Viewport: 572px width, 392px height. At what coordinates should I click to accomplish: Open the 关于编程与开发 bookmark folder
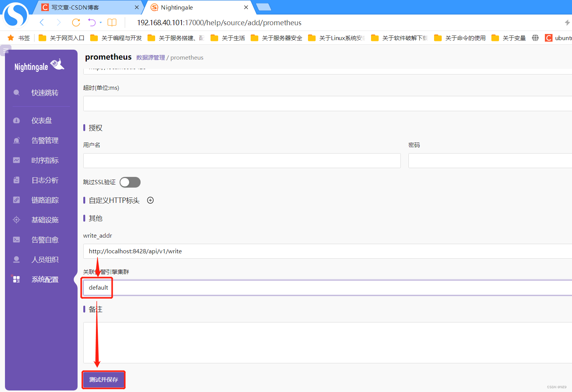pyautogui.click(x=116, y=38)
